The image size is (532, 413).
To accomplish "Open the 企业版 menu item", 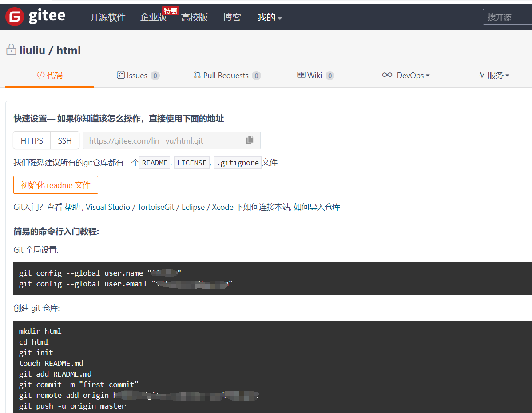I will [153, 17].
